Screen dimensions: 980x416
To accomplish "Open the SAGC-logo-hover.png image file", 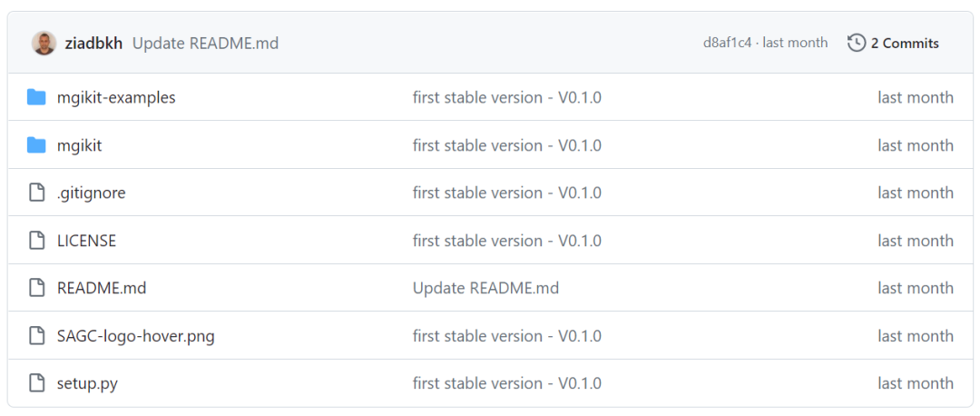I will tap(135, 336).
